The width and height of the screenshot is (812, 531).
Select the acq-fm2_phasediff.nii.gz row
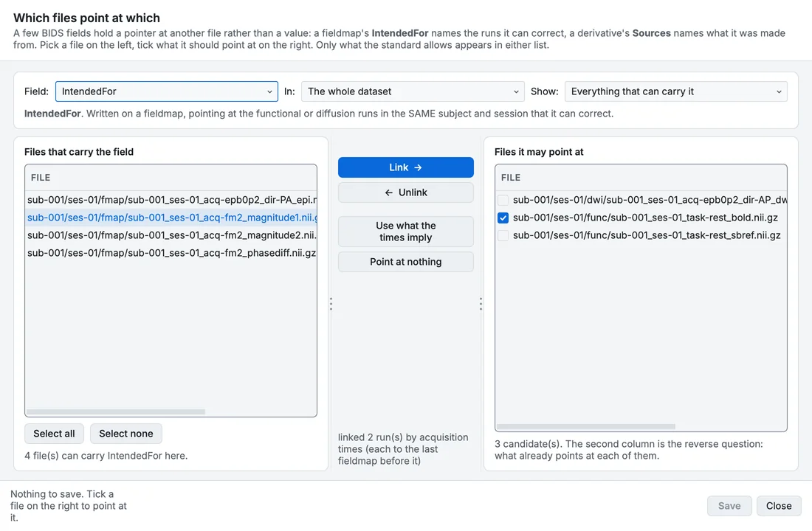pyautogui.click(x=171, y=253)
